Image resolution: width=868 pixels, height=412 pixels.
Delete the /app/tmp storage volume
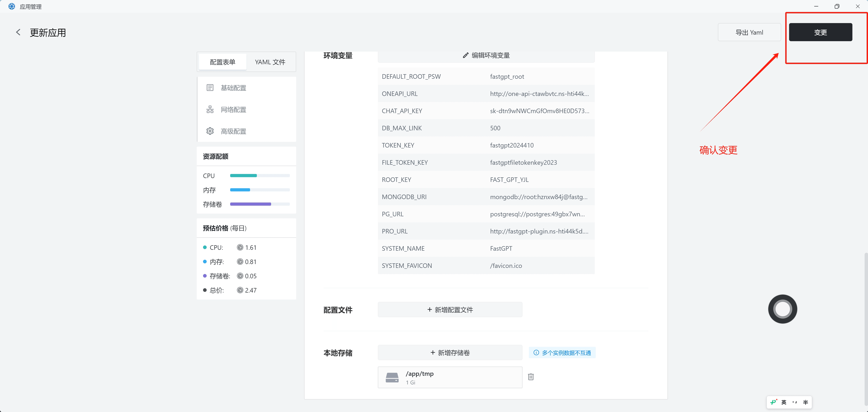tap(531, 377)
